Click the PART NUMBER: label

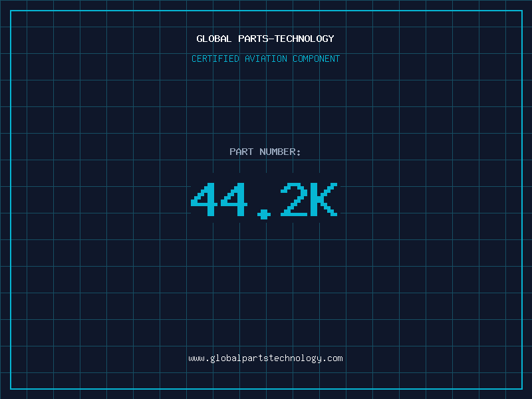point(265,152)
